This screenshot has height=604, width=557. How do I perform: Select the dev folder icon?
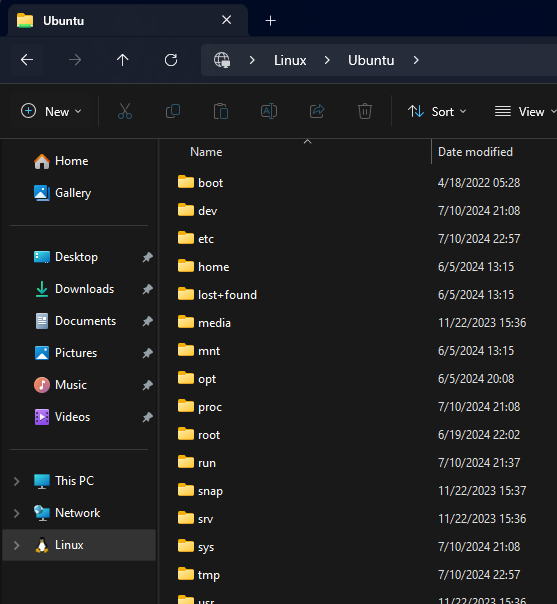[186, 210]
